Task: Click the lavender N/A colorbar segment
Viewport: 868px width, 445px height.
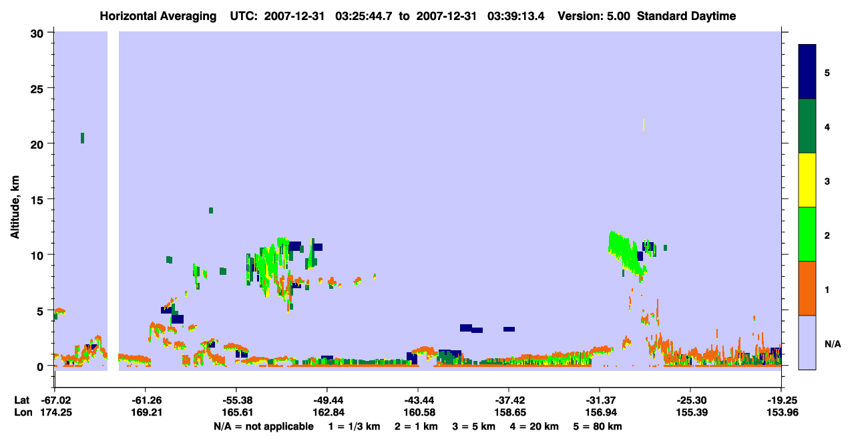Action: coord(807,342)
